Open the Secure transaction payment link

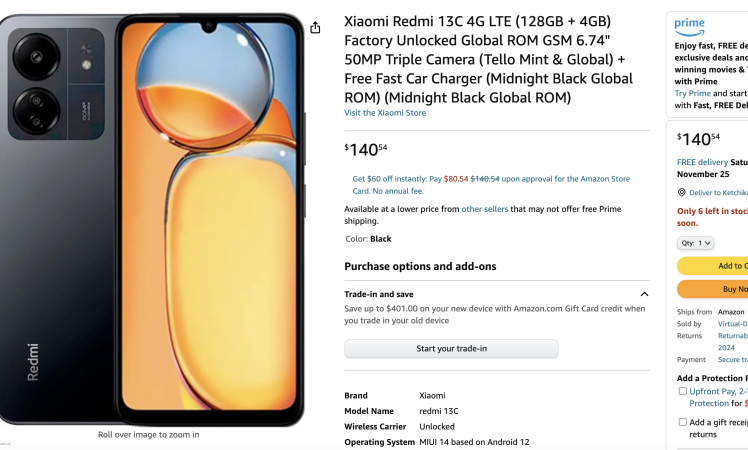click(x=732, y=359)
